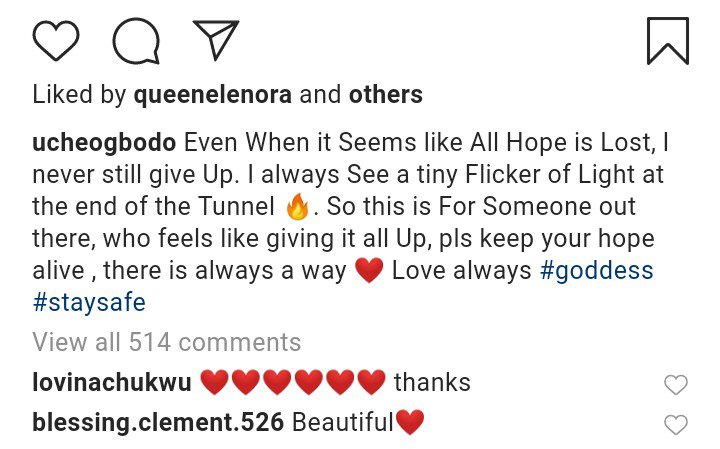The image size is (720, 449).
Task: Expand View all 514 comments
Action: click(166, 342)
